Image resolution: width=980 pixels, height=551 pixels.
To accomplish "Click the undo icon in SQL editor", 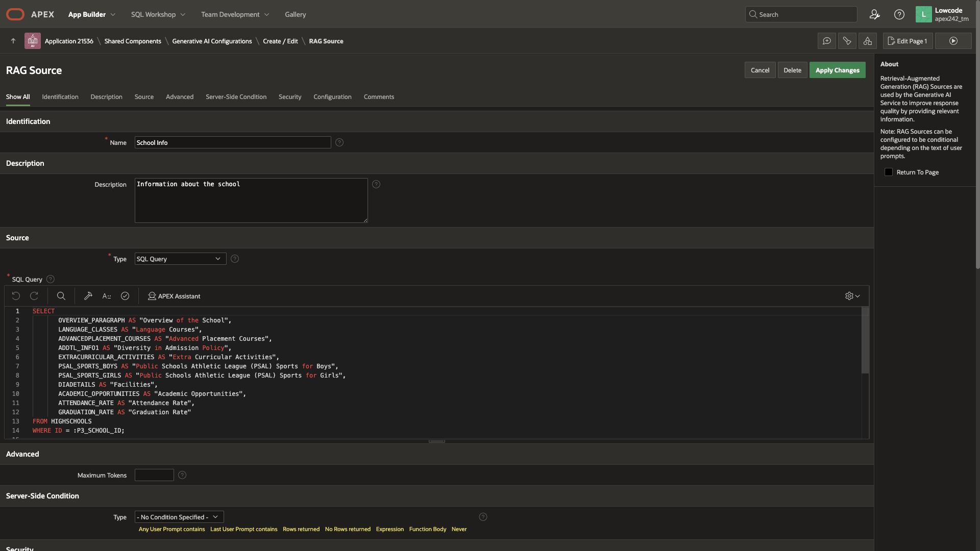I will click(16, 296).
